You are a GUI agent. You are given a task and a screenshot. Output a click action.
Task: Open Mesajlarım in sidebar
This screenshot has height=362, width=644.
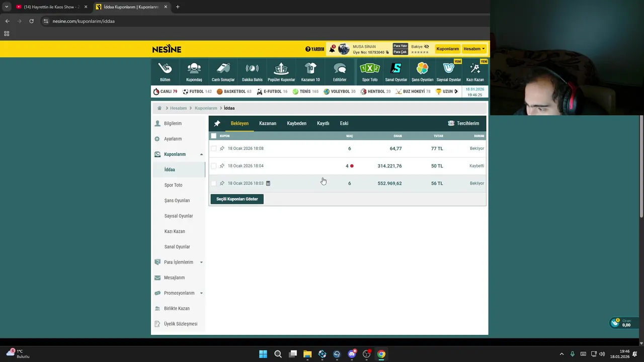click(x=174, y=278)
